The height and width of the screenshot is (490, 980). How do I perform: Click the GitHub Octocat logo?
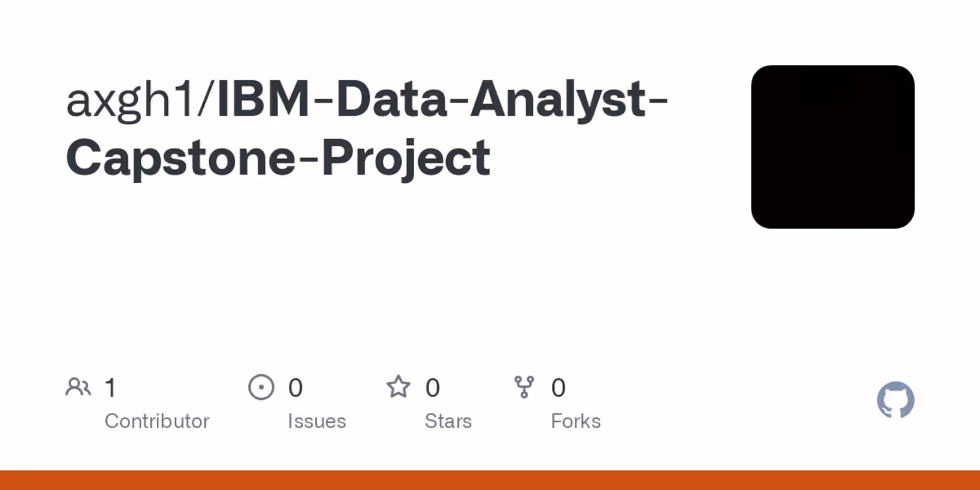point(895,400)
